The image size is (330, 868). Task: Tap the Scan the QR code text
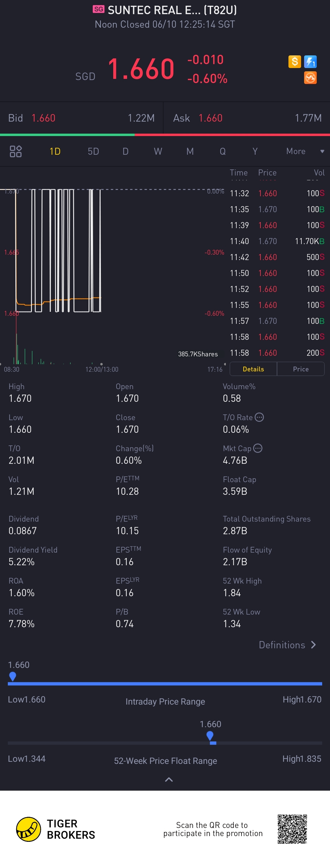pos(213,829)
